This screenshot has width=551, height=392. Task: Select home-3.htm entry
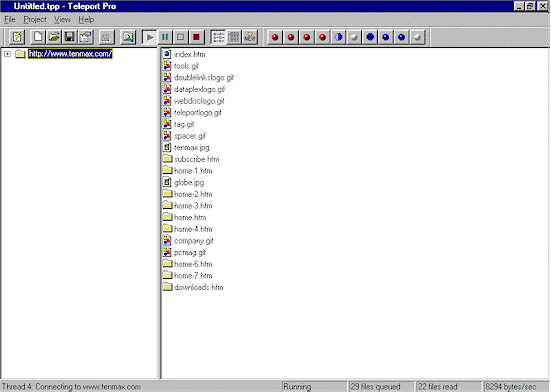click(193, 206)
